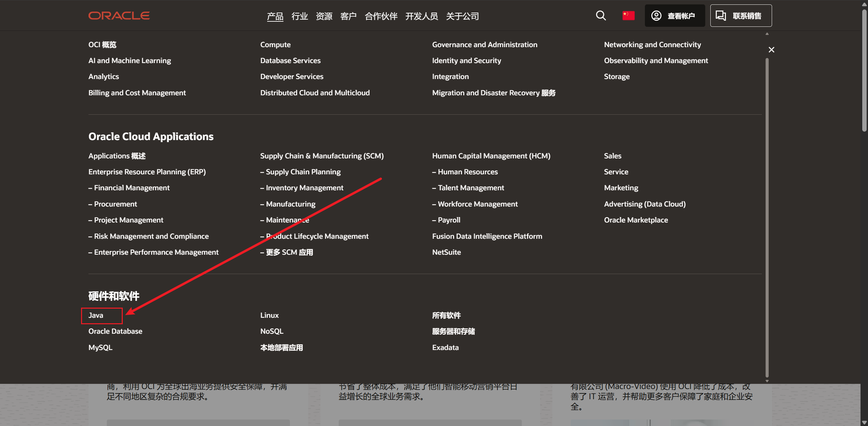868x426 pixels.
Task: Open the Linux link
Action: point(270,315)
